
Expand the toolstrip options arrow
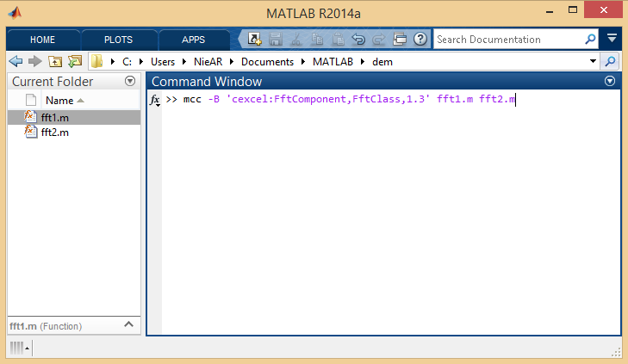point(612,39)
